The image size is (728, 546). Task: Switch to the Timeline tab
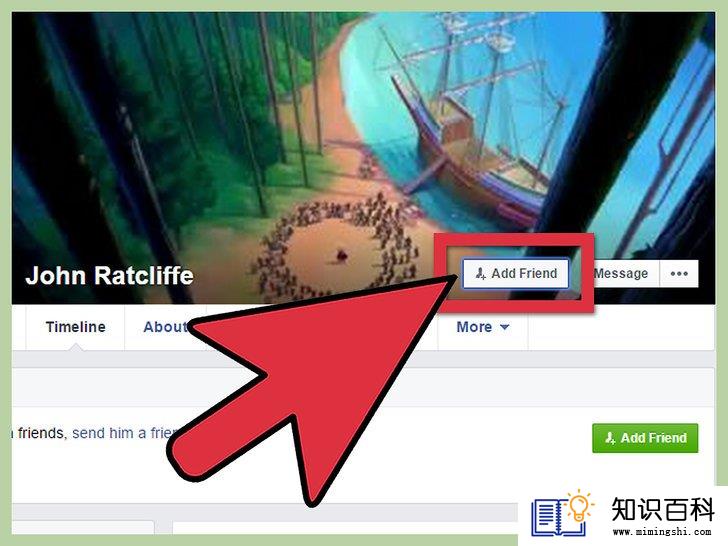click(75, 327)
